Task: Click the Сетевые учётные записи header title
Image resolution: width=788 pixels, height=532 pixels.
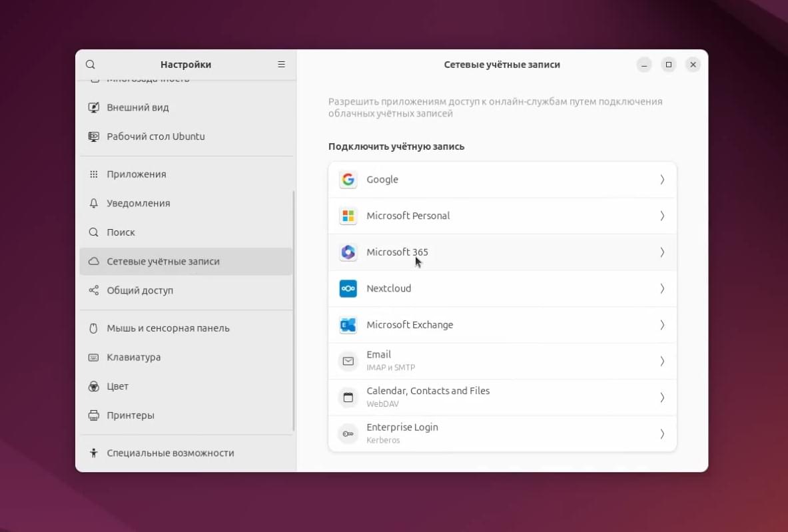Action: click(x=502, y=65)
